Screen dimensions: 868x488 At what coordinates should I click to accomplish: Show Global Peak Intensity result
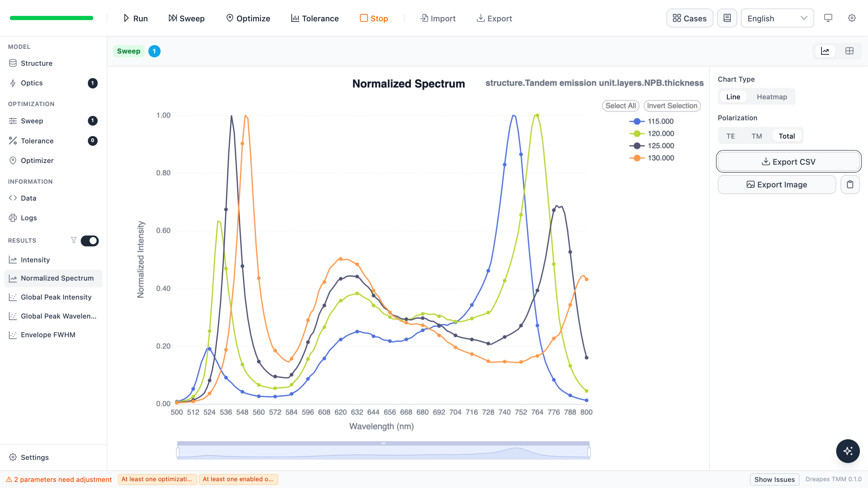(53, 297)
